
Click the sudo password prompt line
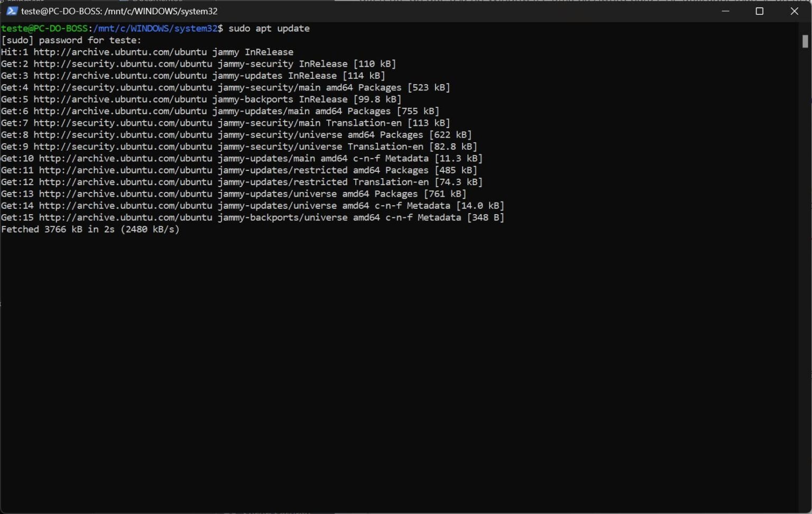71,40
